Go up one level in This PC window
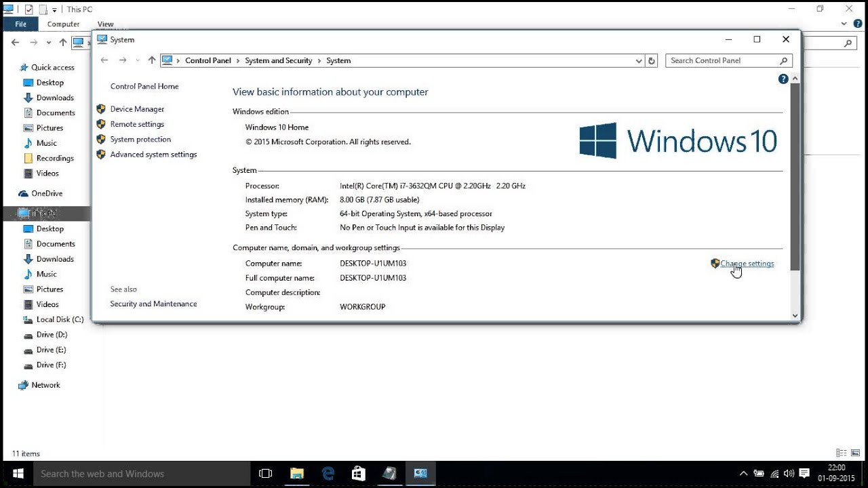868x488 pixels. pos(63,42)
